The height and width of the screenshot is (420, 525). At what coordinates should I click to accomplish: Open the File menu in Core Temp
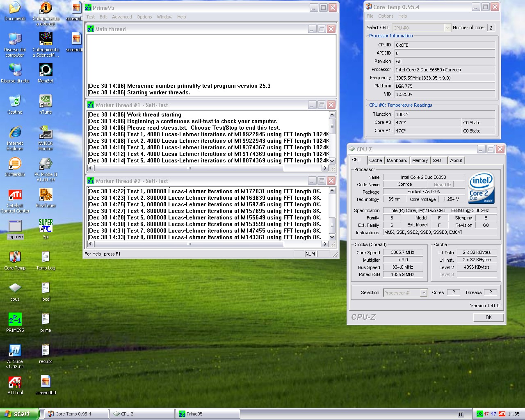pyautogui.click(x=370, y=16)
